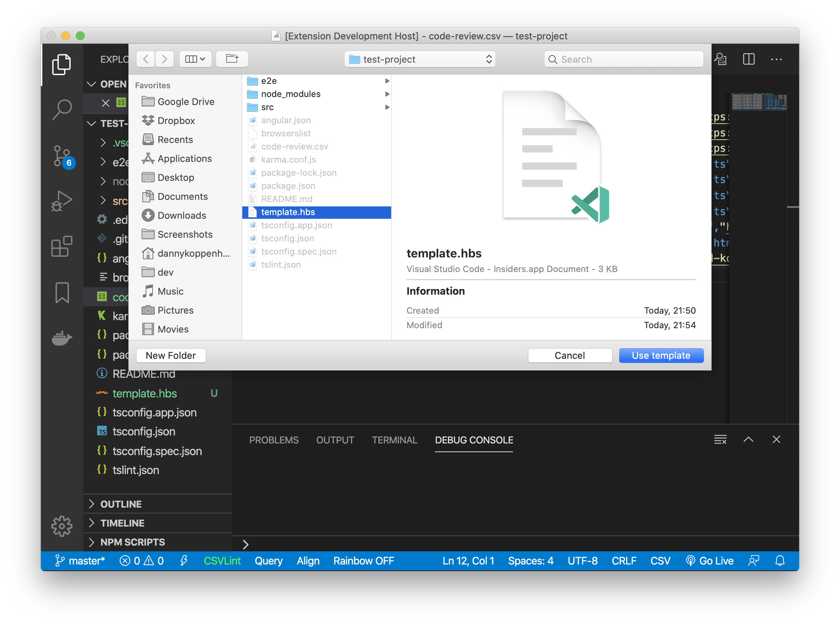Expand the OUTLINE section

[x=121, y=504]
